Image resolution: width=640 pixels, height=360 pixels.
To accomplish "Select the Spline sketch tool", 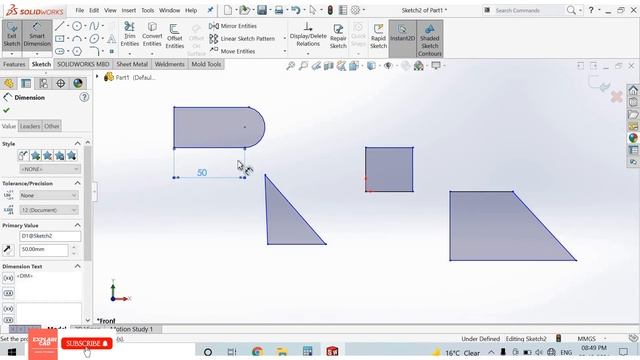I will point(94,26).
